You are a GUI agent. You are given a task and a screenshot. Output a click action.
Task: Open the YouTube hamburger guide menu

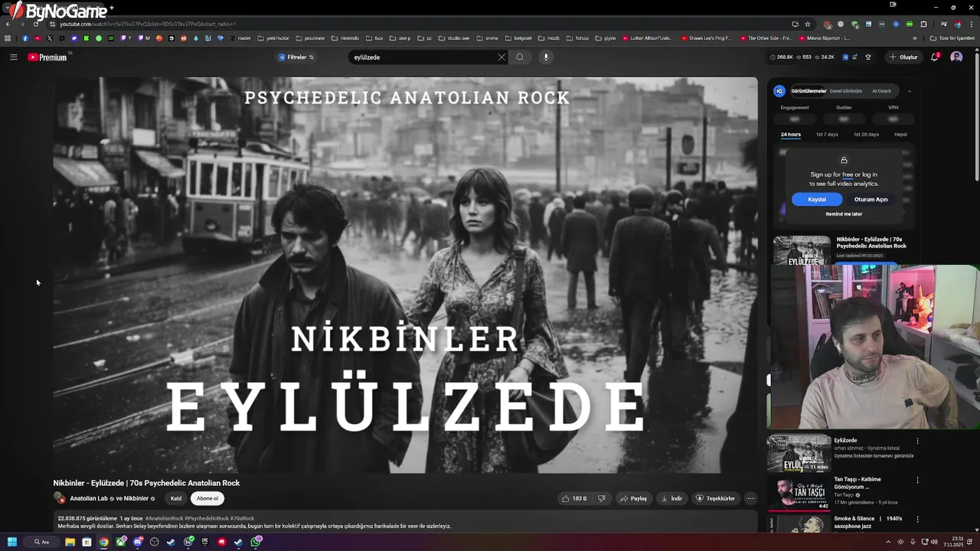pyautogui.click(x=13, y=57)
